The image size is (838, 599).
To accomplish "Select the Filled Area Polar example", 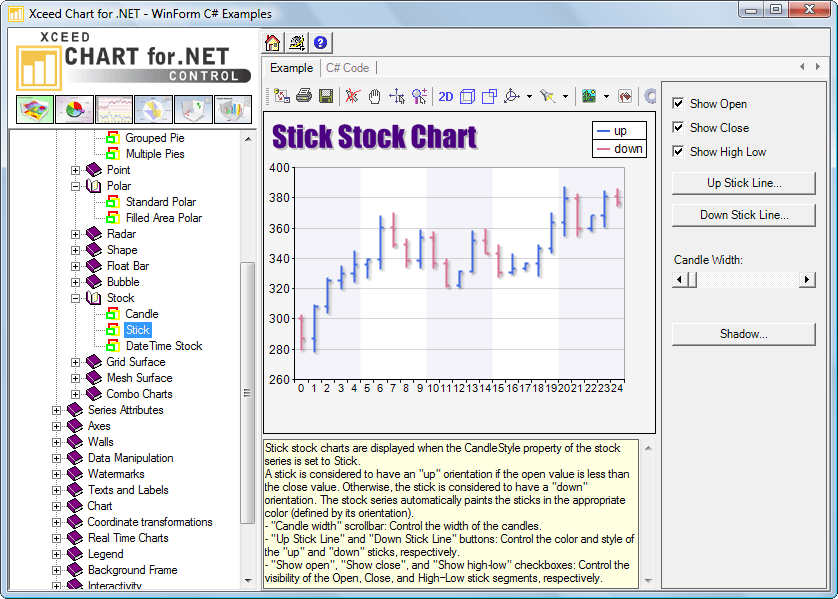I will click(x=164, y=218).
